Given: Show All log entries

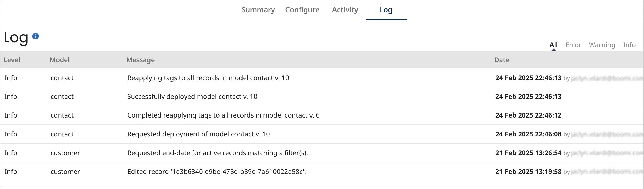Looking at the screenshot, I should pos(553,45).
